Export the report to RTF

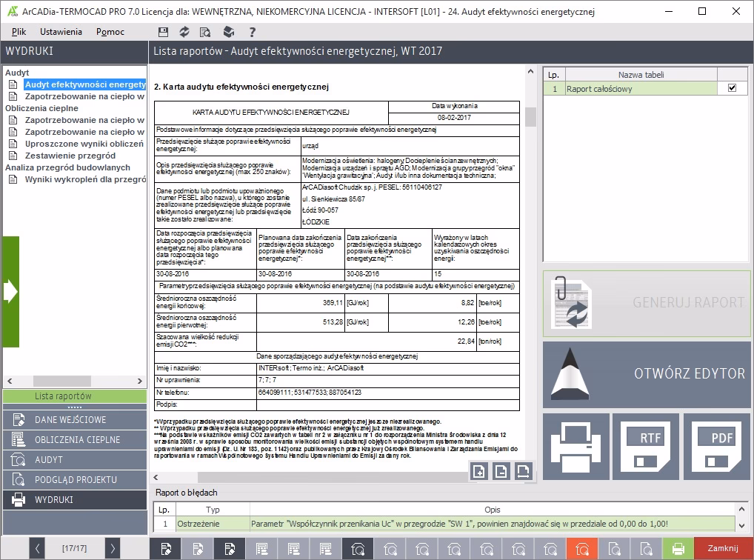[646, 446]
